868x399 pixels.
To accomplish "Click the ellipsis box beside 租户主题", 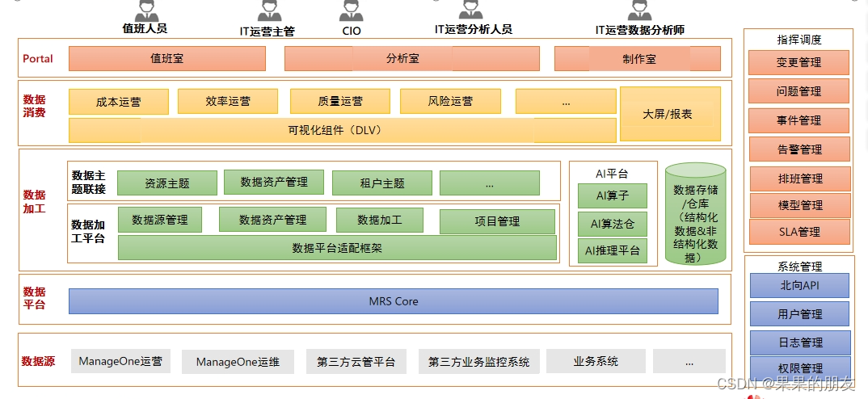I will tap(489, 183).
